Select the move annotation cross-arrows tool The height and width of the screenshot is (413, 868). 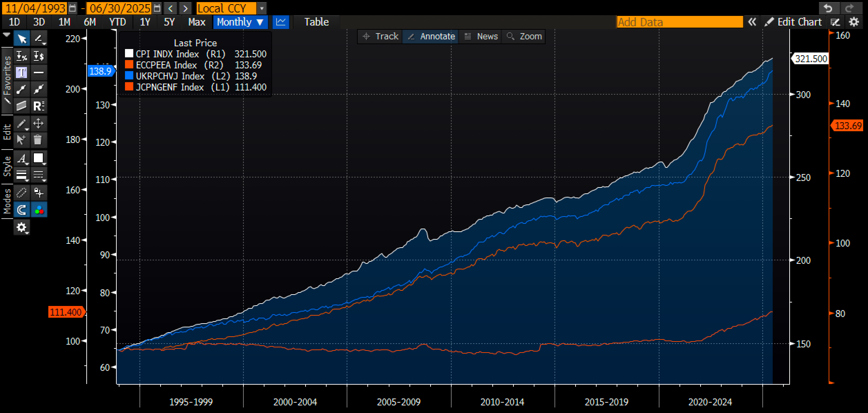point(38,123)
